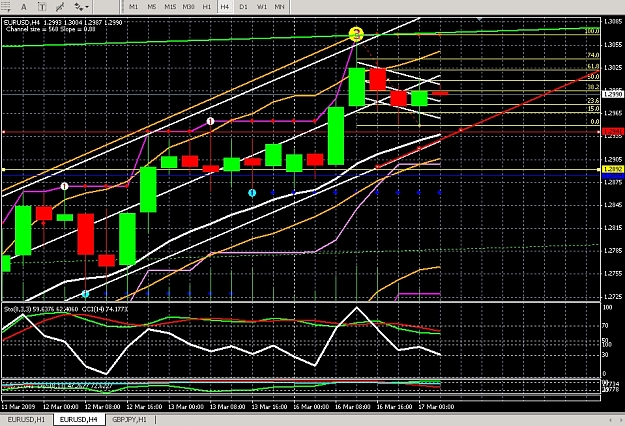This screenshot has width=625, height=426.
Task: Select the EURUSD,H4 chart tab
Action: pos(79,420)
